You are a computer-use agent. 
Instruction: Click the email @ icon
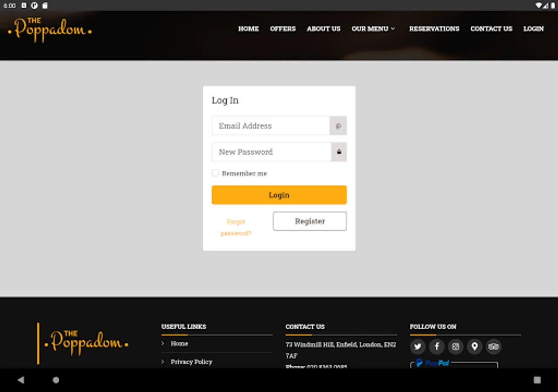pyautogui.click(x=338, y=126)
